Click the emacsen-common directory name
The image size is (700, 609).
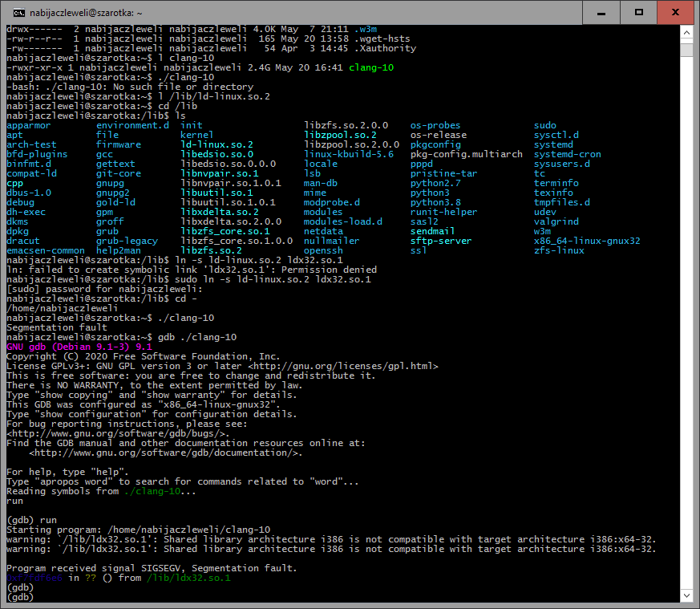tap(45, 250)
